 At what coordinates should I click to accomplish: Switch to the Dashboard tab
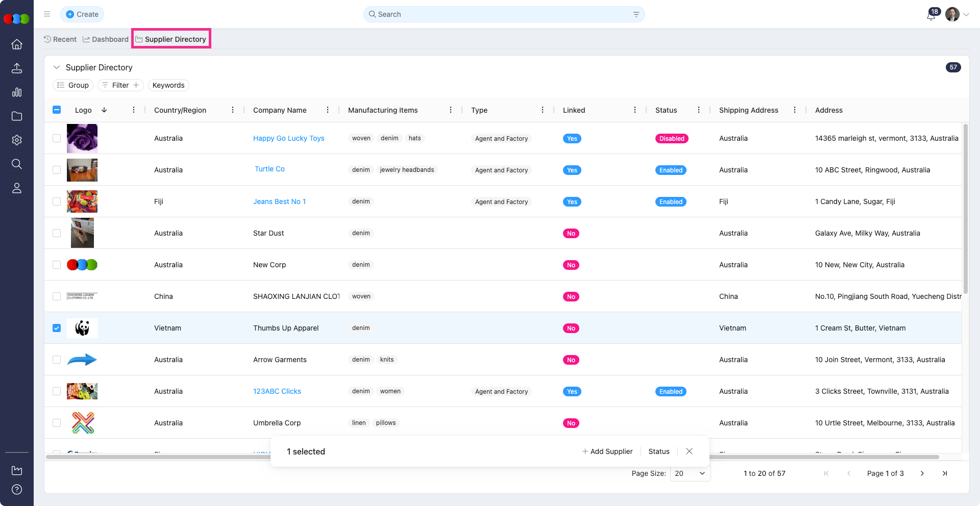pos(106,39)
